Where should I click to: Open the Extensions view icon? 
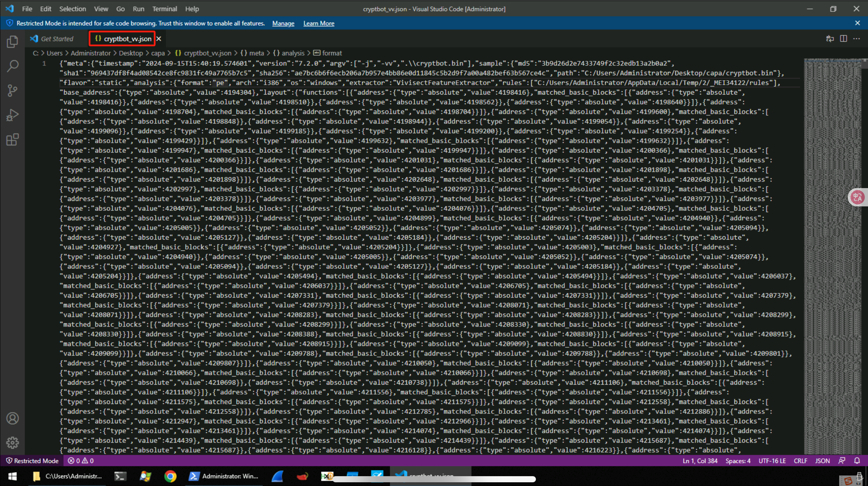(13, 140)
